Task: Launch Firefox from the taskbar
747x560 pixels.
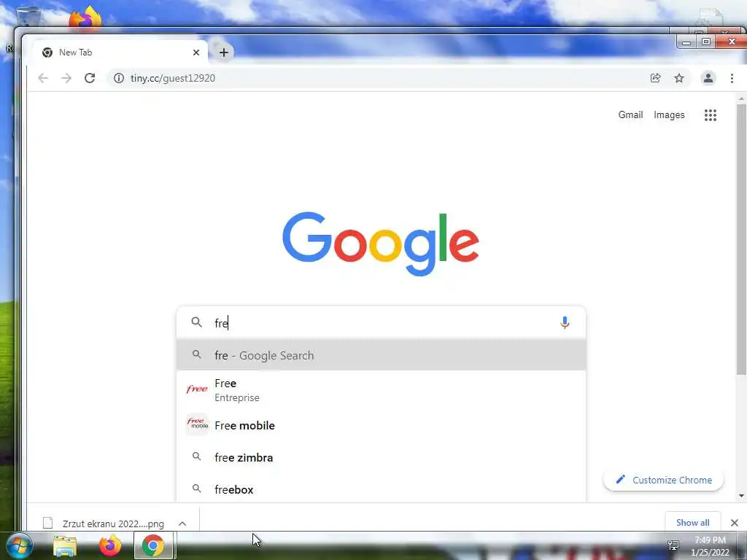Action: (x=109, y=545)
